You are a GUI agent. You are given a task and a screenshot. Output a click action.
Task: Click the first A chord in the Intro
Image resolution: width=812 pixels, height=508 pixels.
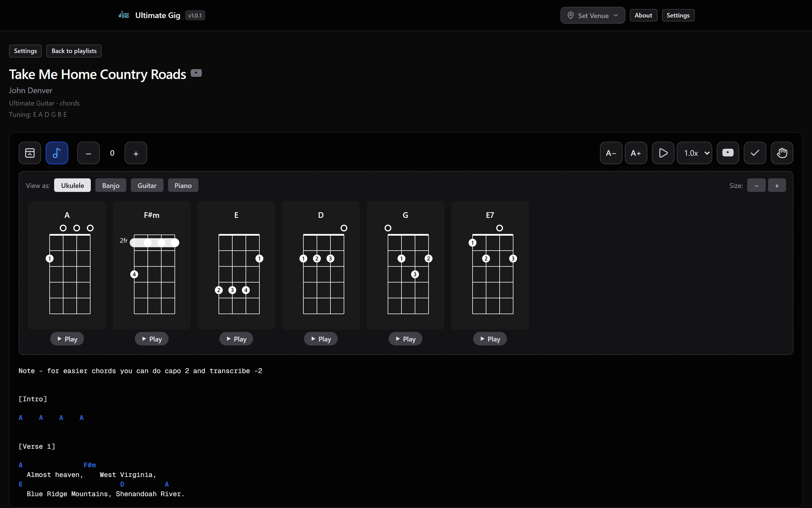[x=21, y=418]
